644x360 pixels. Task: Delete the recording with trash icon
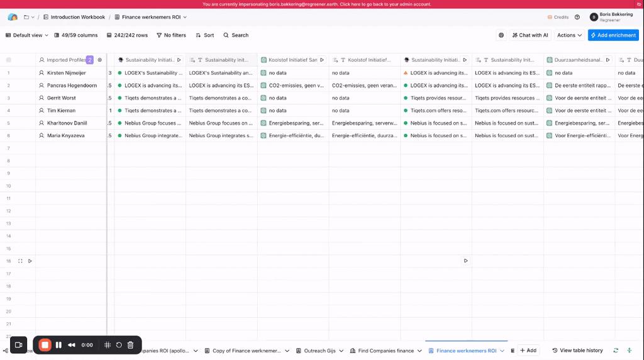130,345
